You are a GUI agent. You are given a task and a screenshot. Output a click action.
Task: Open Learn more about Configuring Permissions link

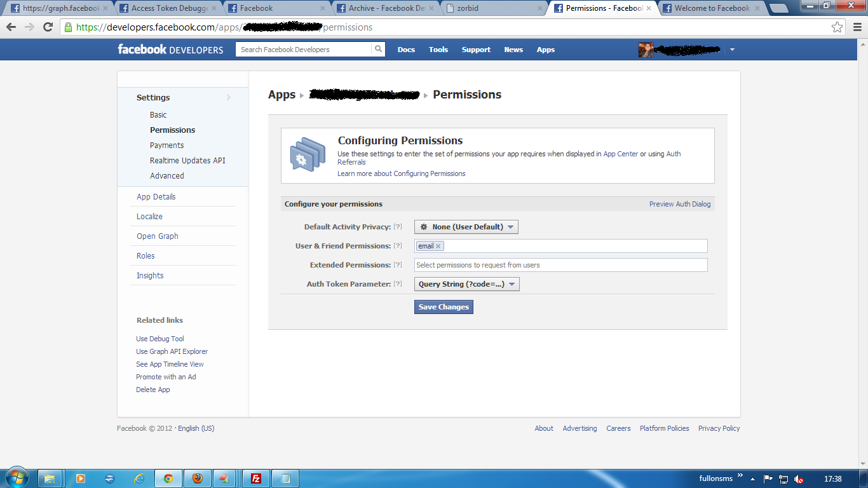[x=402, y=173]
